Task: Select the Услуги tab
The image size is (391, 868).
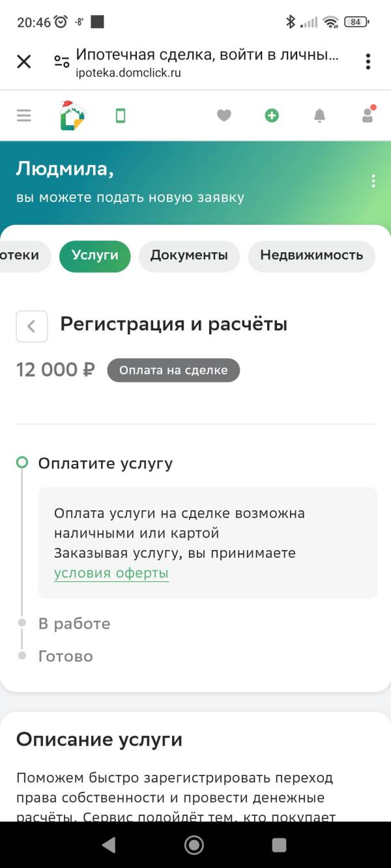Action: [x=95, y=256]
